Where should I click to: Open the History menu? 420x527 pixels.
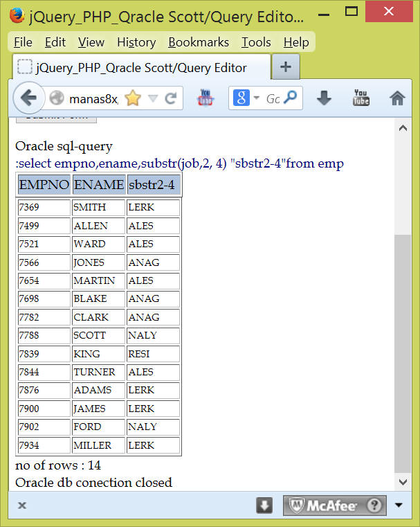136,42
